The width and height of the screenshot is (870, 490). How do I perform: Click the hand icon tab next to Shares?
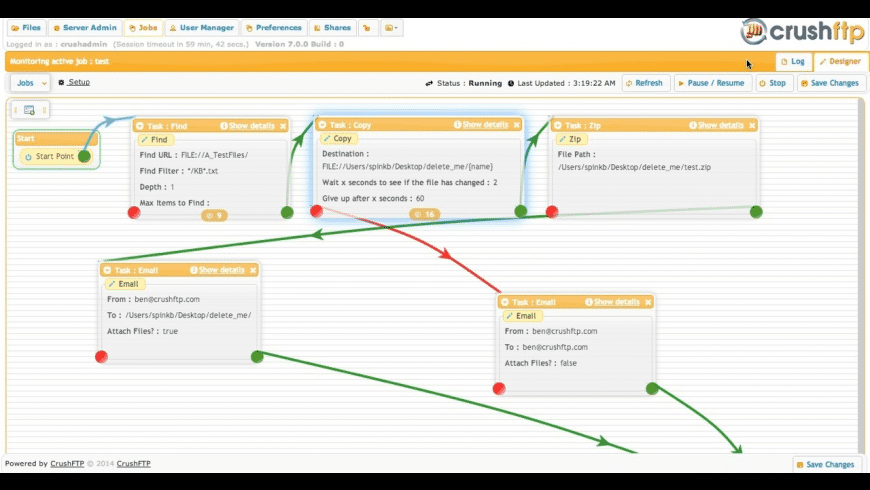367,28
